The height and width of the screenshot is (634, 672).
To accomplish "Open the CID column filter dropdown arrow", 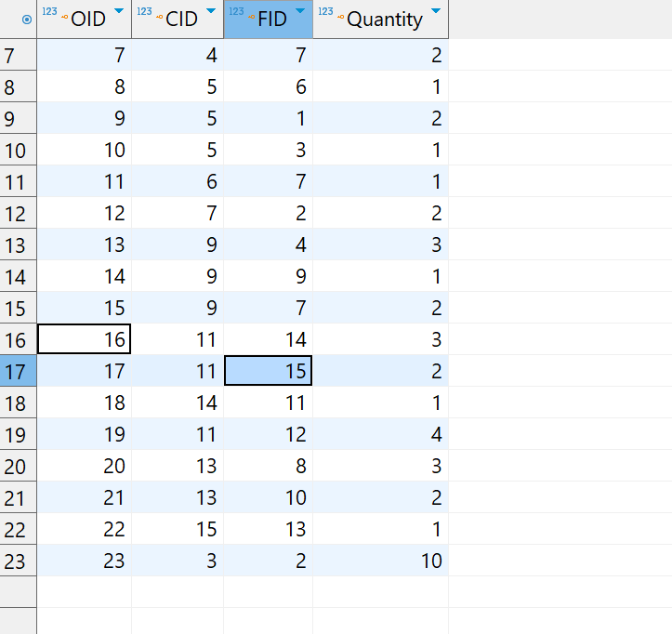I will (x=210, y=12).
